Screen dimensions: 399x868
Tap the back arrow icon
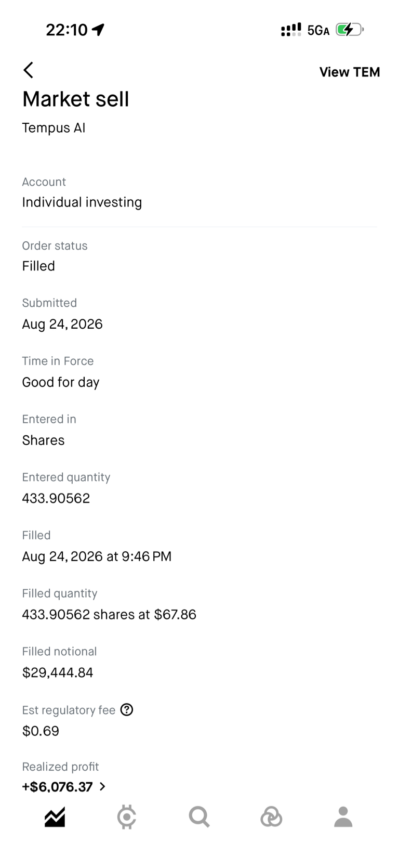[x=29, y=70]
